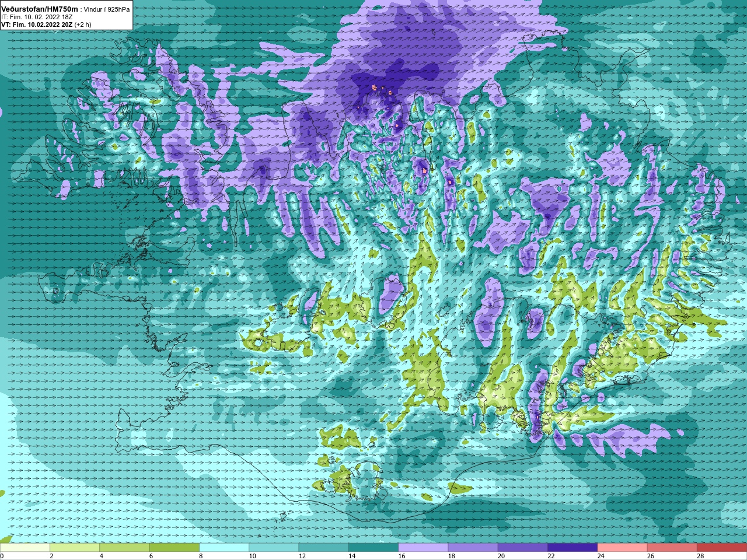Click the 24–26 light pink legend swatch
Image resolution: width=747 pixels, height=560 pixels.
[623, 548]
